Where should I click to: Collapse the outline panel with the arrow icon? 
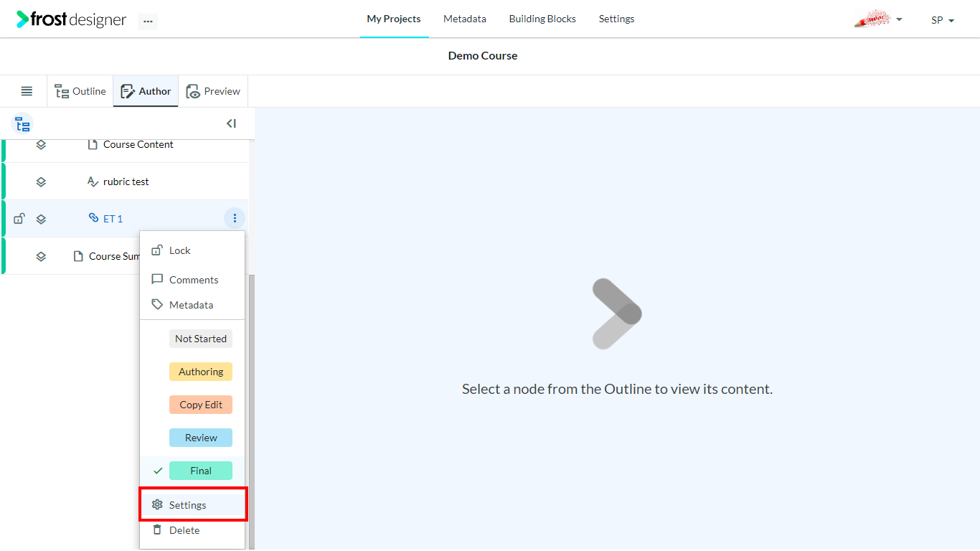(x=231, y=123)
